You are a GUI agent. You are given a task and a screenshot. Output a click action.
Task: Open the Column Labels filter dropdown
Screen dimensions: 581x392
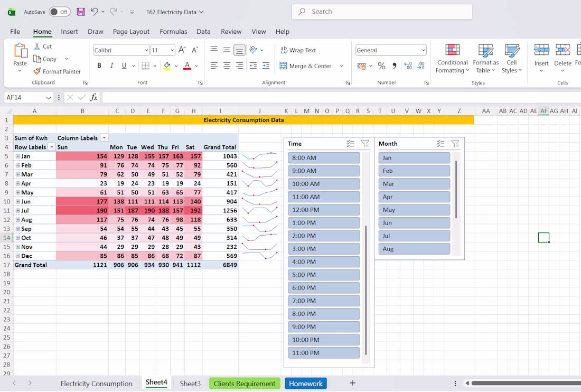pos(104,138)
